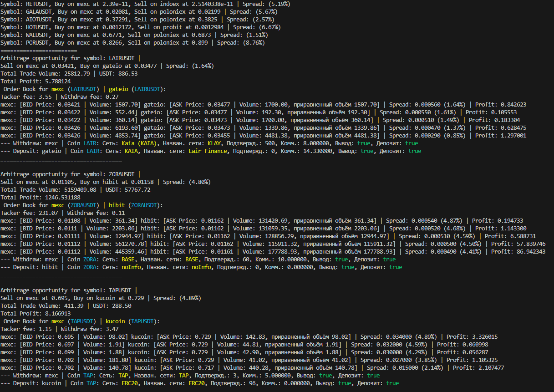Viewport: 554px width, 392px height.
Task: Click the confirmations value 500
Action: pyautogui.click(x=269, y=143)
